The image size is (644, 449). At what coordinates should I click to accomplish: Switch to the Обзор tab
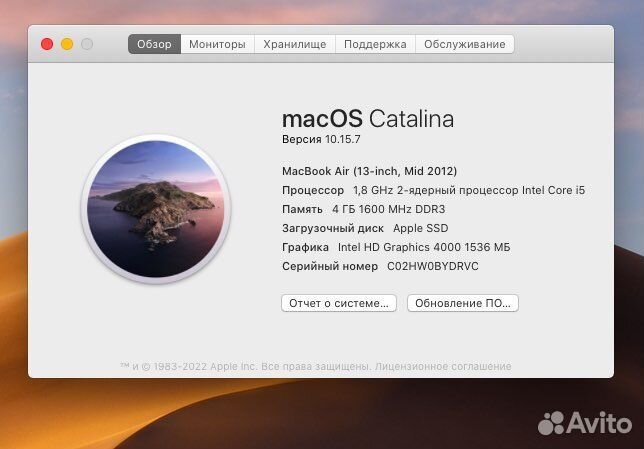(x=154, y=44)
